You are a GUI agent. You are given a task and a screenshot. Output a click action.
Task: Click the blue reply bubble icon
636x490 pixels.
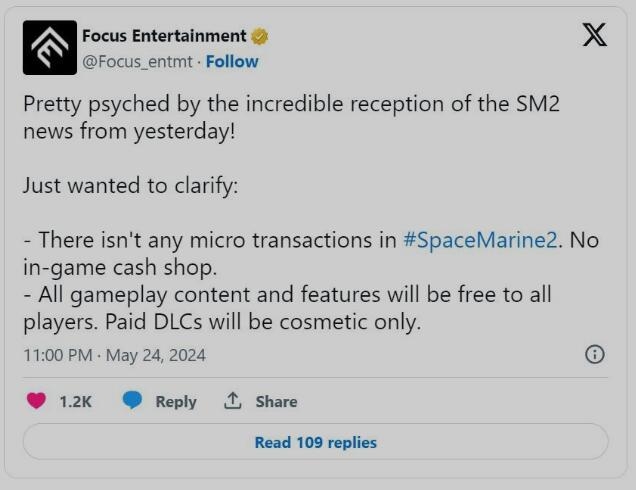tap(132, 400)
